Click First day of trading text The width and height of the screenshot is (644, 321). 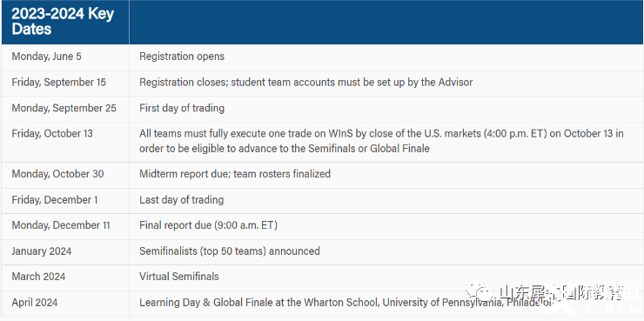pyautogui.click(x=182, y=108)
